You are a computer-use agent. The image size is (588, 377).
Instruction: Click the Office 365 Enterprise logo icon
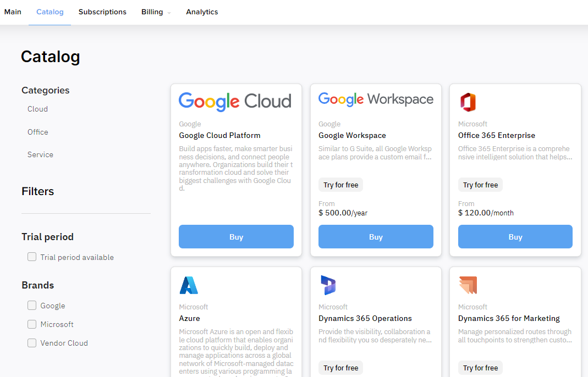[468, 102]
